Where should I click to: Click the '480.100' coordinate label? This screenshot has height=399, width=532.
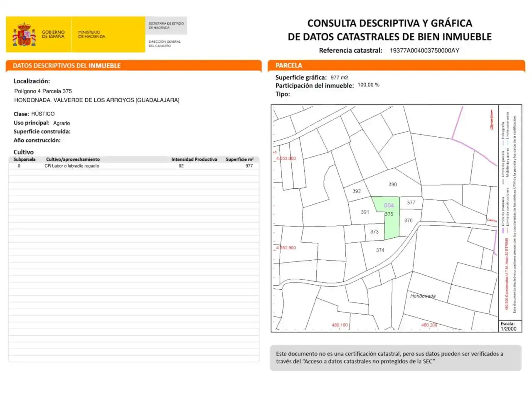coord(340,325)
